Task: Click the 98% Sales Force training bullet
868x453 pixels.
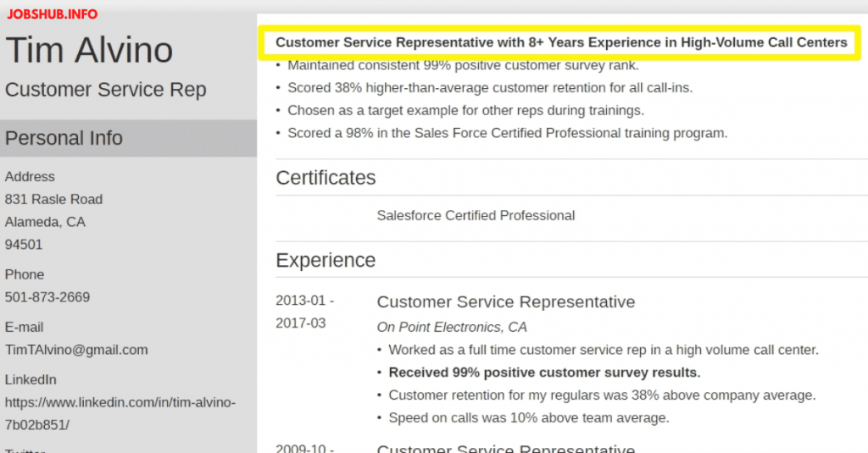Action: 507,133
